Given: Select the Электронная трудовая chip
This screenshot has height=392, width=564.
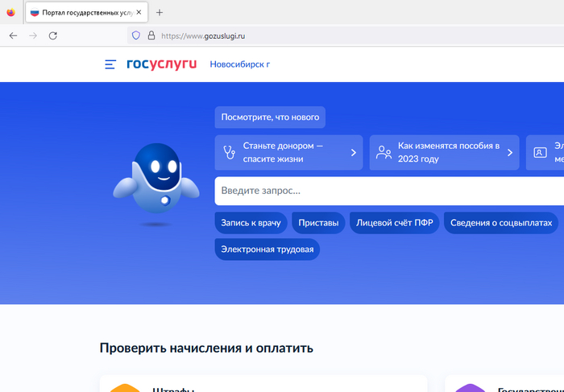Looking at the screenshot, I should point(267,250).
